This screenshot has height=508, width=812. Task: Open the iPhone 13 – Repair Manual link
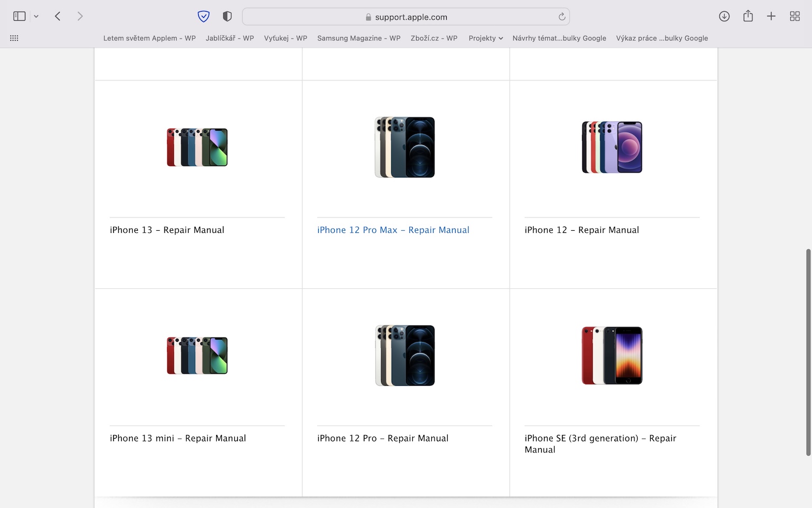tap(167, 230)
